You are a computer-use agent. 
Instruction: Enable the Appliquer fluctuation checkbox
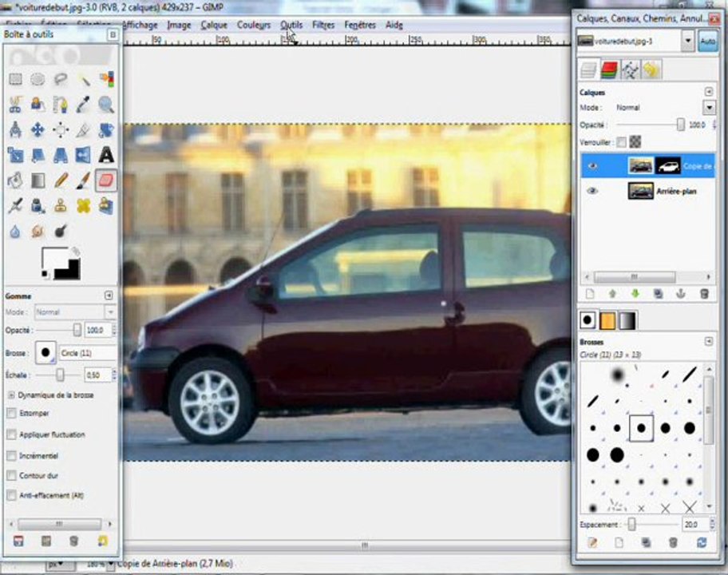point(12,434)
